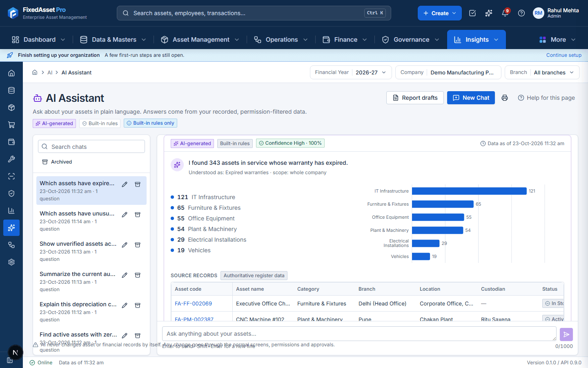Click the print icon beside New Chat
This screenshot has width=588, height=368.
(x=505, y=98)
